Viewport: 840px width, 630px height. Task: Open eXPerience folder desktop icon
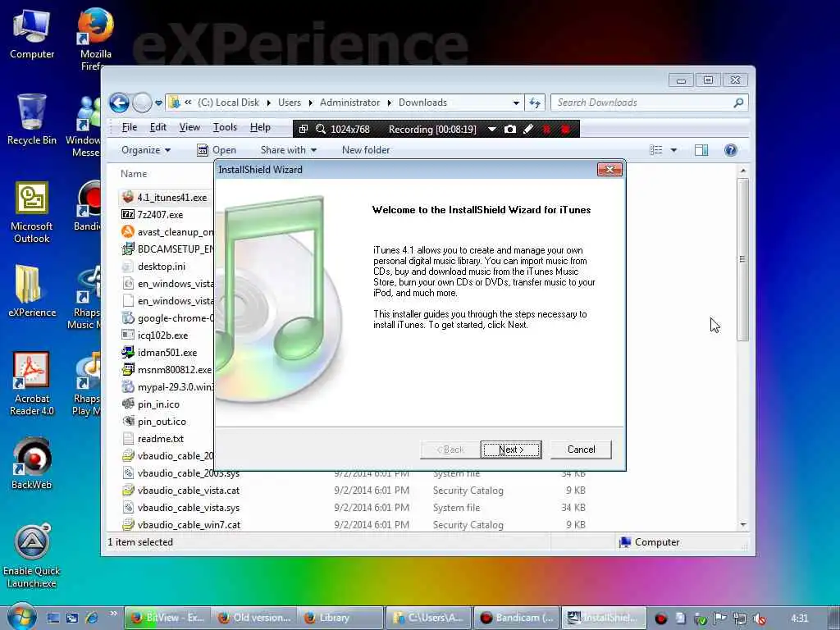pos(32,291)
